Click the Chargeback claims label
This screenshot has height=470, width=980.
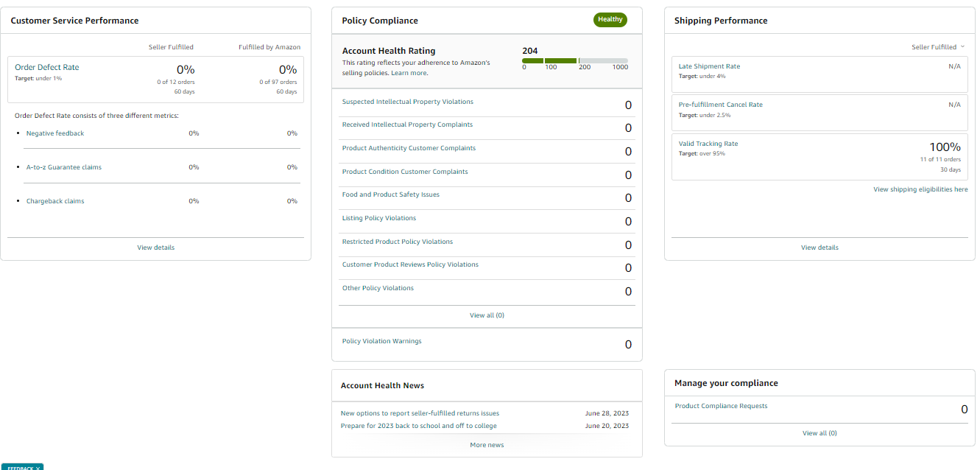tap(55, 201)
